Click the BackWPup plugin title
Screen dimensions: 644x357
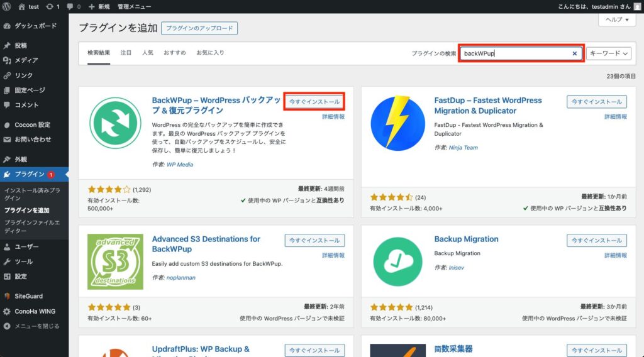(216, 106)
